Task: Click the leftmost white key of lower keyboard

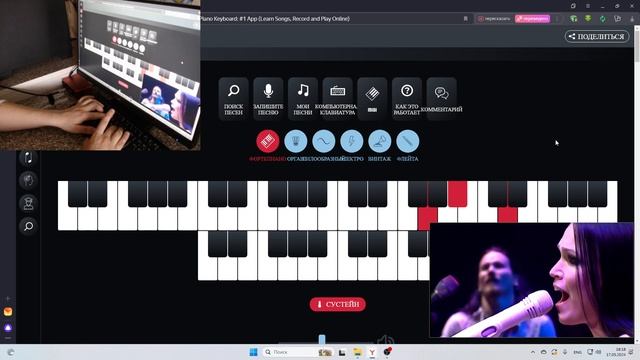Action: [207, 267]
